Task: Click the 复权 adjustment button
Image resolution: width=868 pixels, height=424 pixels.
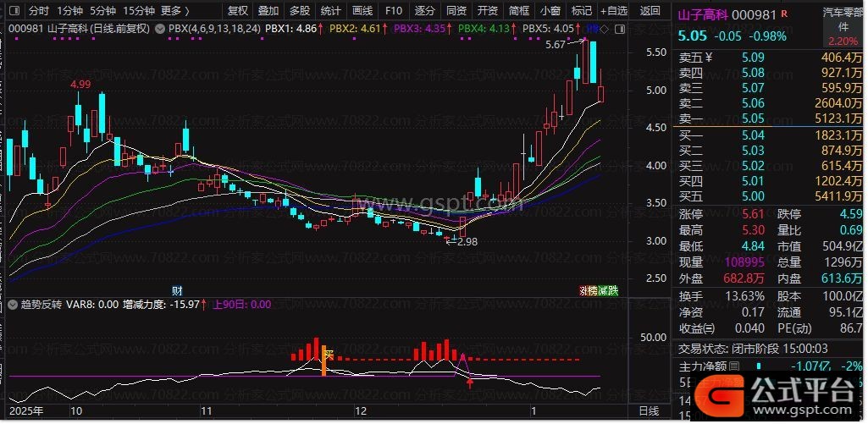Action: tap(239, 11)
